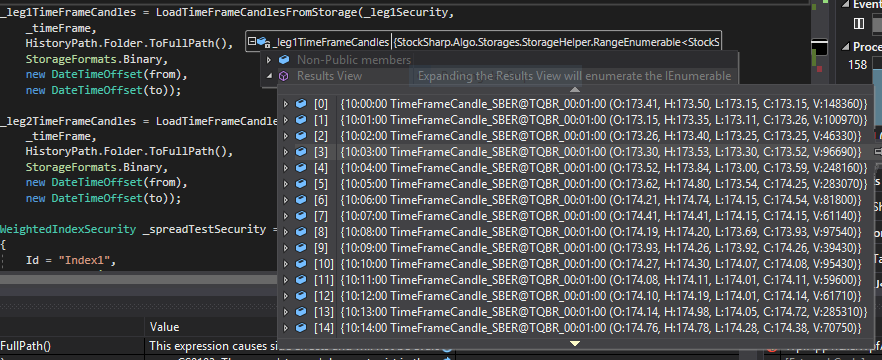Click the pause icon in Diagnostic Tools panel
This screenshot has height=360, width=882.
pos(859,23)
